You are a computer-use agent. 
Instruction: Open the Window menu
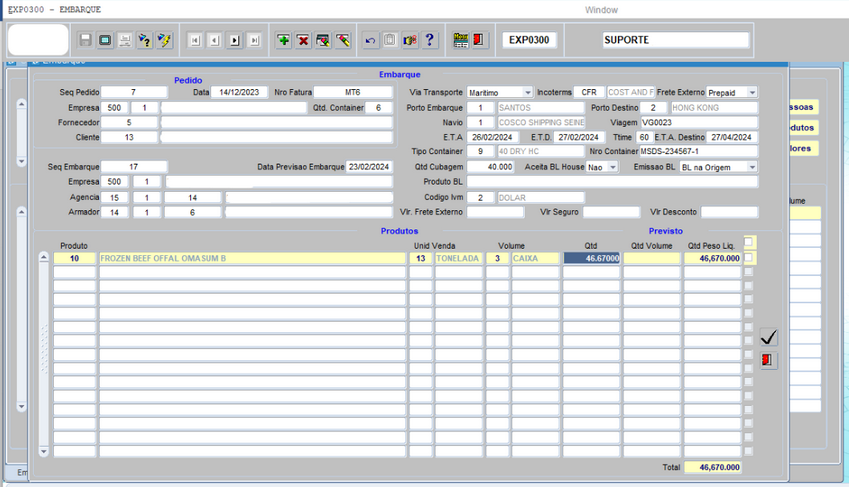coord(601,10)
